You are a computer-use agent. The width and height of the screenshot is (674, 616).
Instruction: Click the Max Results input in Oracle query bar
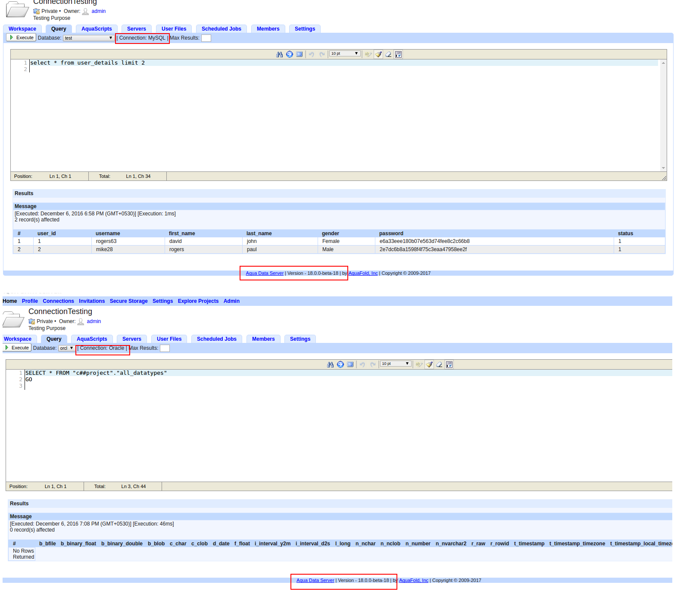tap(165, 348)
